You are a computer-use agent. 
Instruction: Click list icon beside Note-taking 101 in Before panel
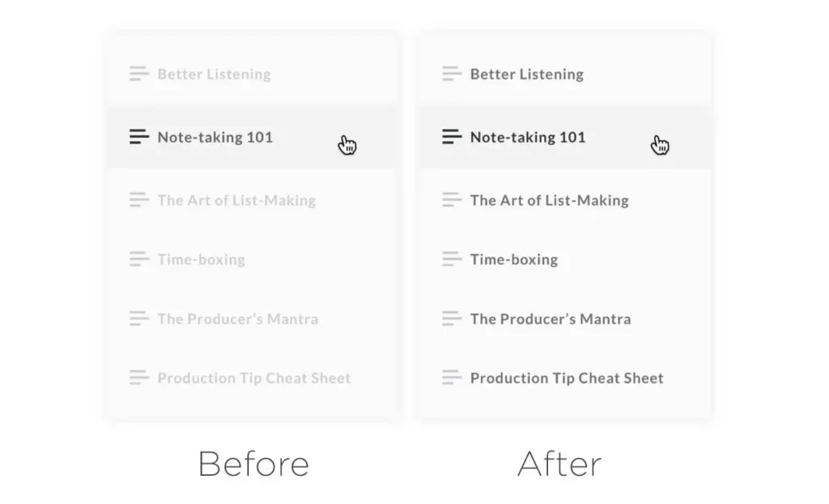[x=139, y=138]
